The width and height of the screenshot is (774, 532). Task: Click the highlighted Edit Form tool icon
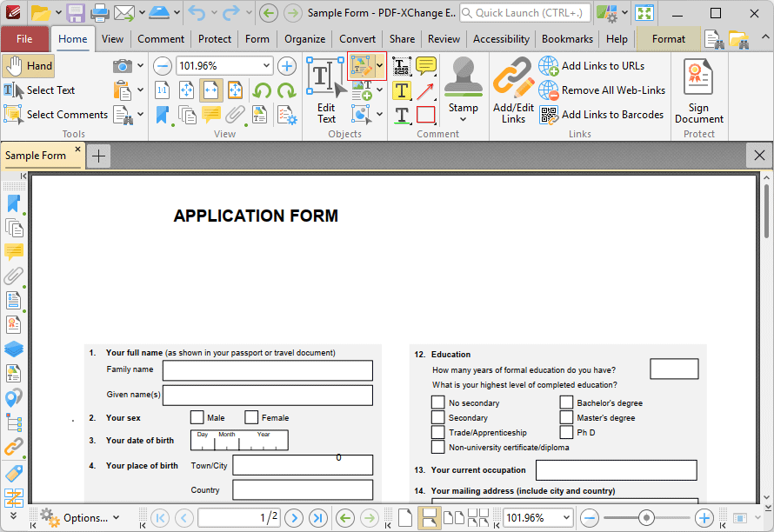[361, 66]
